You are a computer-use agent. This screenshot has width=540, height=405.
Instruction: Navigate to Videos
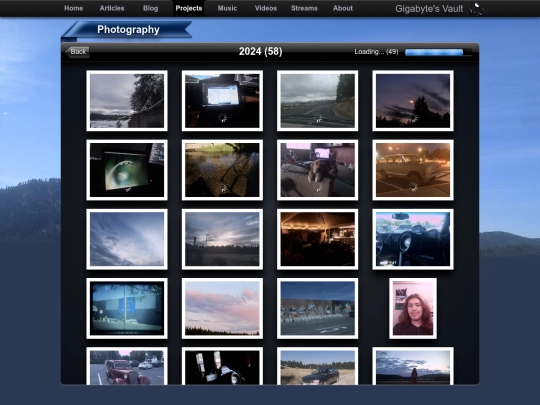(x=266, y=8)
